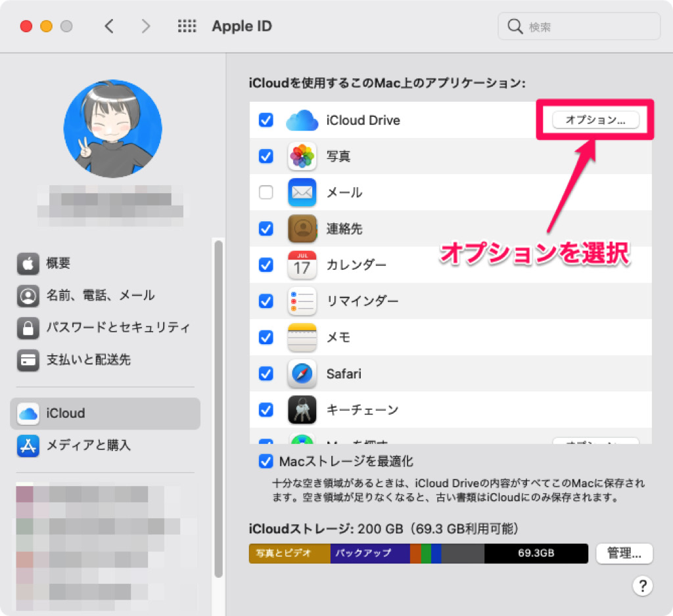This screenshot has height=616, width=673.
Task: Select 支払いと配送先 in sidebar
Action: click(105, 360)
